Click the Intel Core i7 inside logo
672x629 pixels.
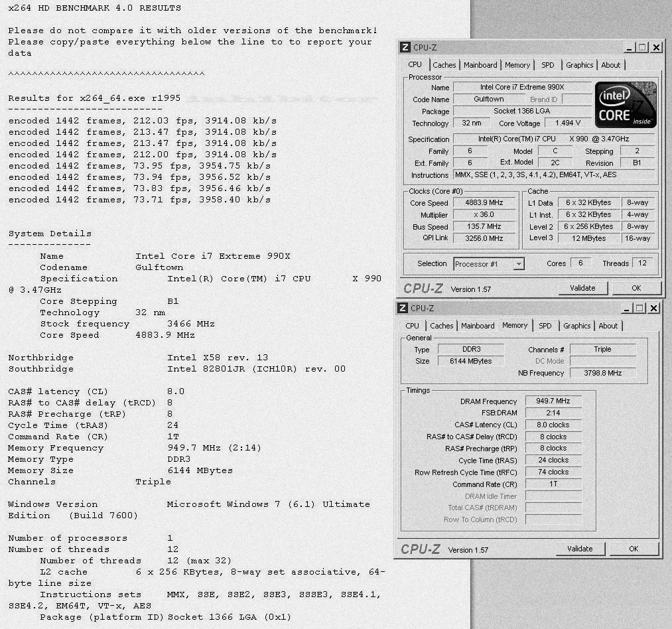pos(626,105)
